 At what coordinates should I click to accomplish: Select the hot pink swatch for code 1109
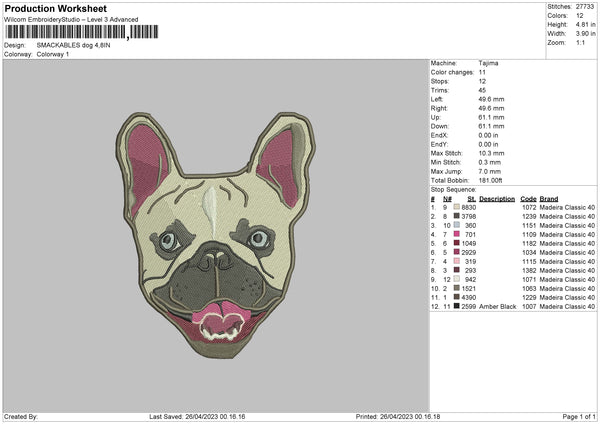click(x=457, y=234)
